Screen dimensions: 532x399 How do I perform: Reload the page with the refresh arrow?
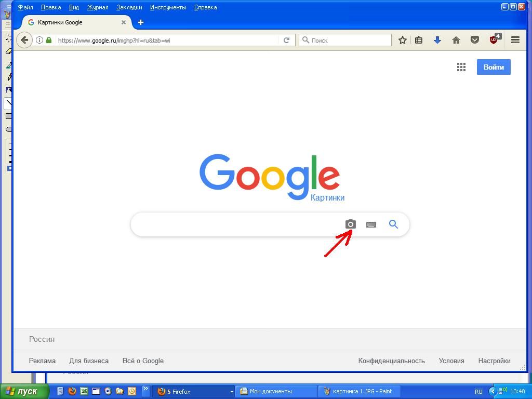[x=286, y=40]
